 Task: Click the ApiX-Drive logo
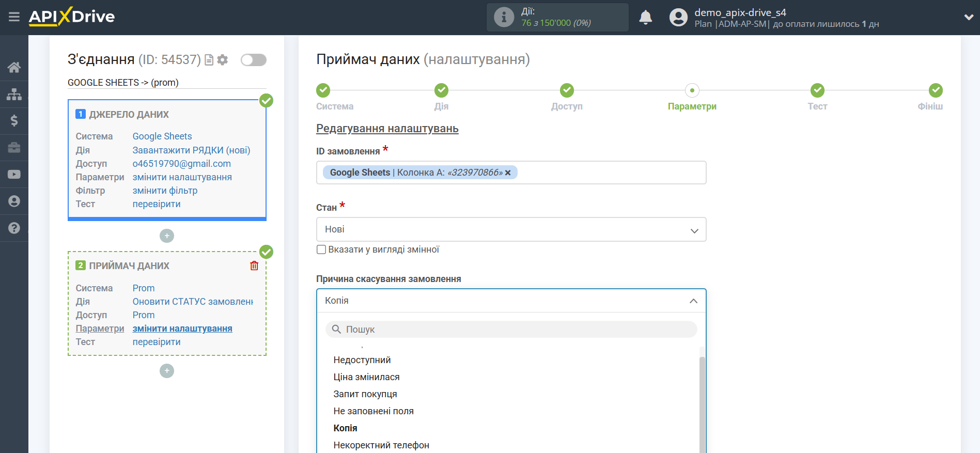click(x=72, y=17)
